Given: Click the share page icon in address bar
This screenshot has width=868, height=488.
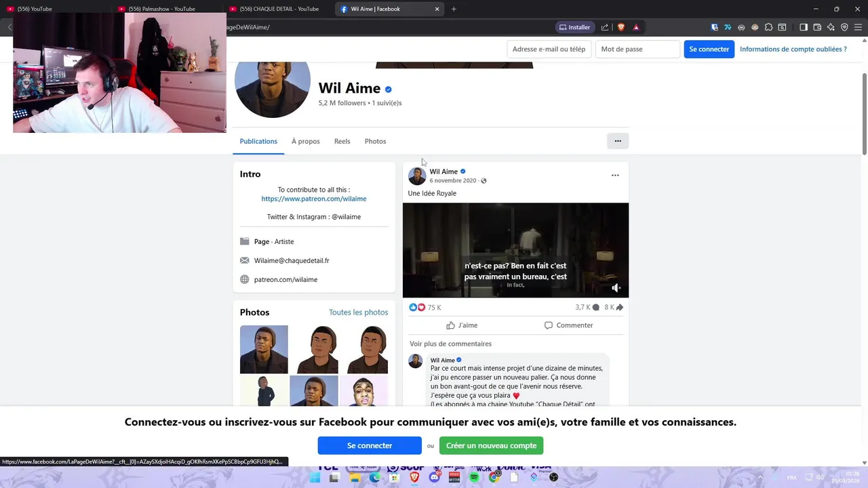Looking at the screenshot, I should coord(605,27).
